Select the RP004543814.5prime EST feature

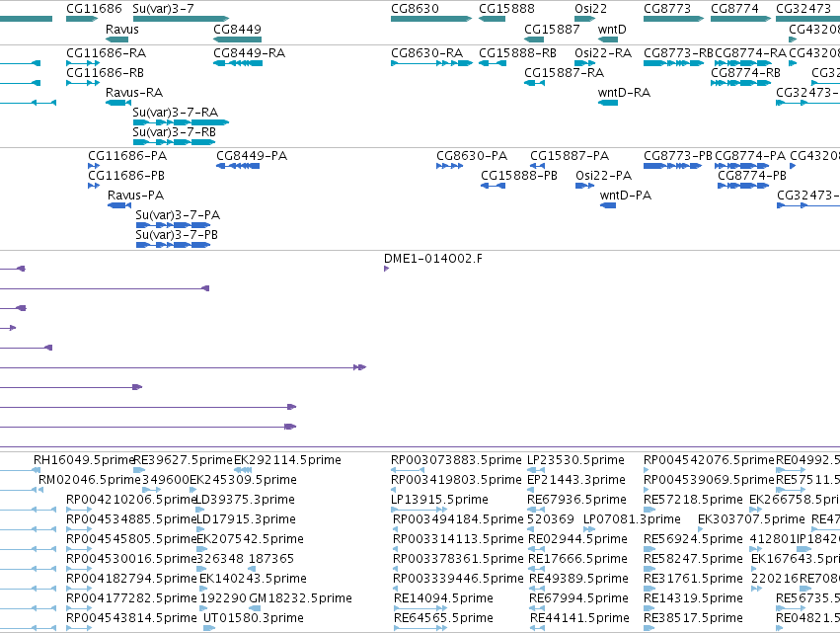[79, 628]
